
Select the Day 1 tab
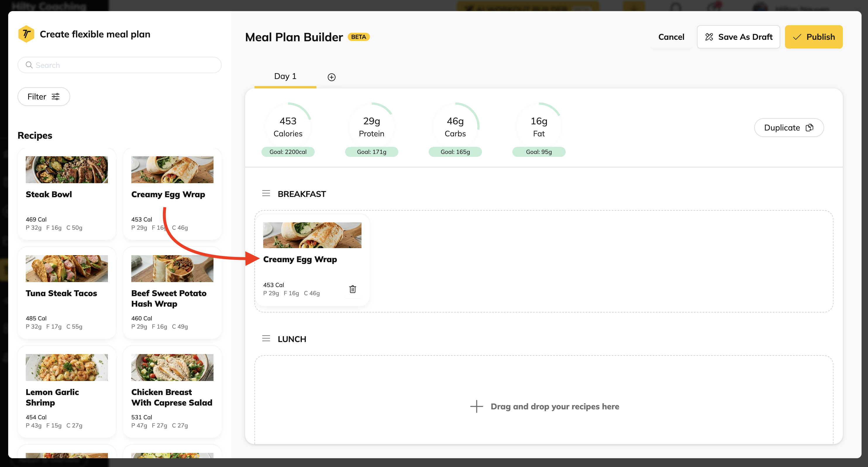tap(285, 77)
